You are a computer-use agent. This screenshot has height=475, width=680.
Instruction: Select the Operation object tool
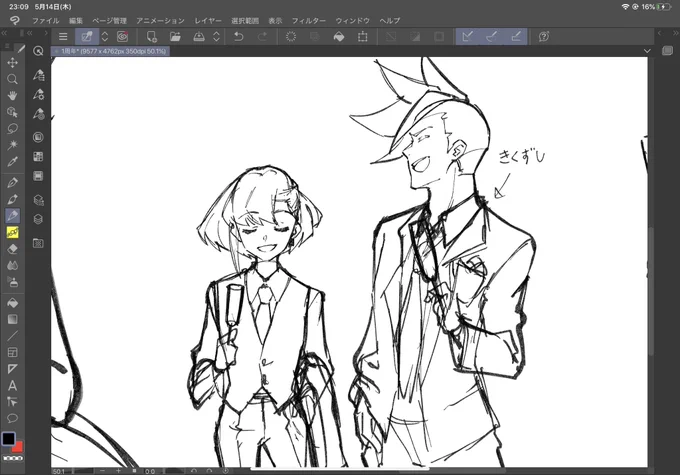[x=13, y=112]
